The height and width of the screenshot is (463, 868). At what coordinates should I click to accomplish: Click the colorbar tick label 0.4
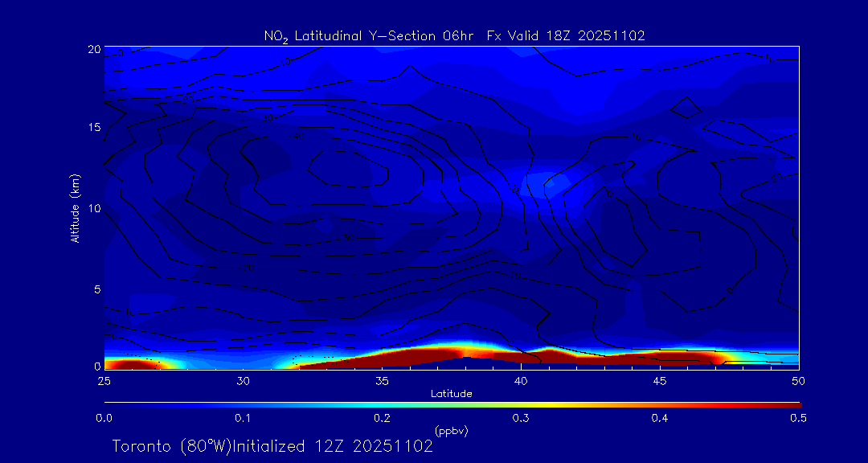tap(659, 419)
